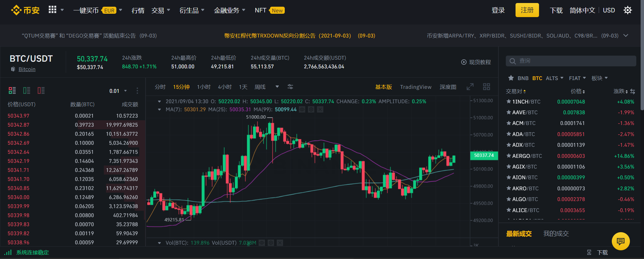Open the FIAT market dropdown
644x259 pixels.
coord(577,78)
